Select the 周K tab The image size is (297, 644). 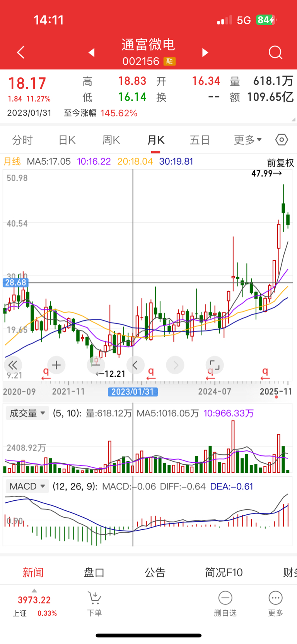click(x=111, y=140)
